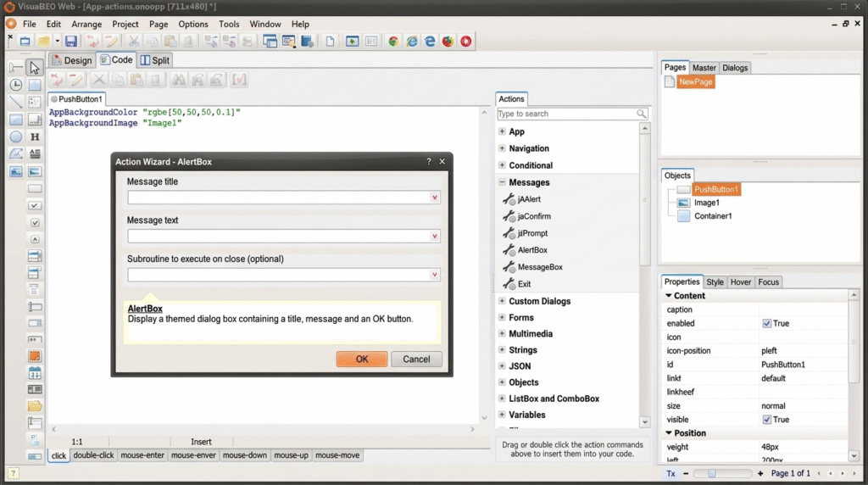This screenshot has width=868, height=485.
Task: Click OK in Action Wizard
Action: point(361,359)
